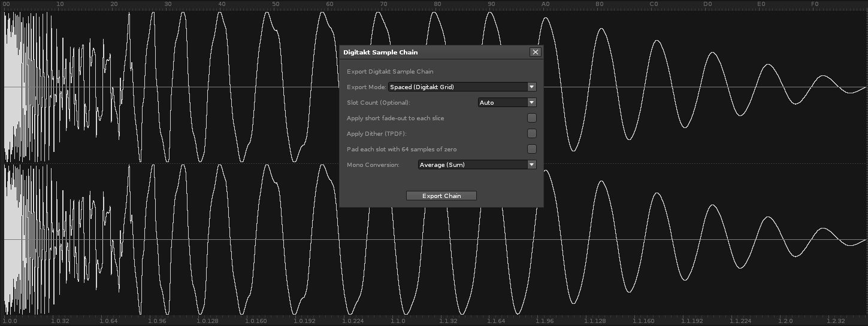Open the Mono Conversion dropdown
The width and height of the screenshot is (868, 326).
(477, 164)
